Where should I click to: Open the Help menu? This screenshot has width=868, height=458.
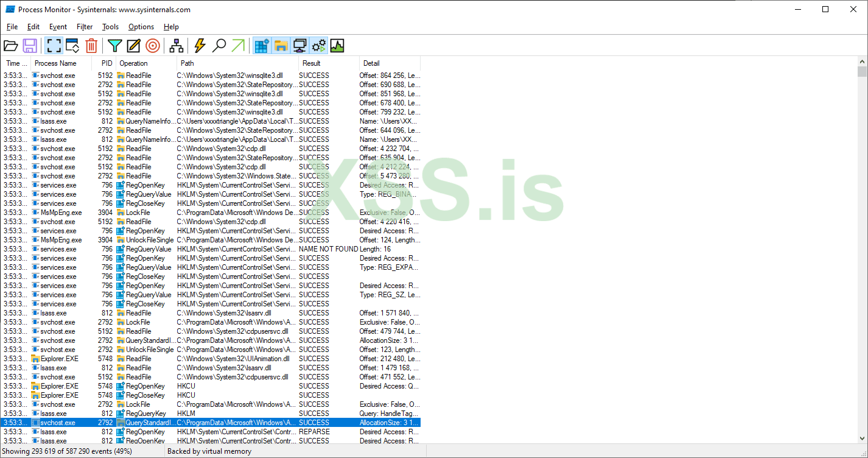pyautogui.click(x=171, y=27)
